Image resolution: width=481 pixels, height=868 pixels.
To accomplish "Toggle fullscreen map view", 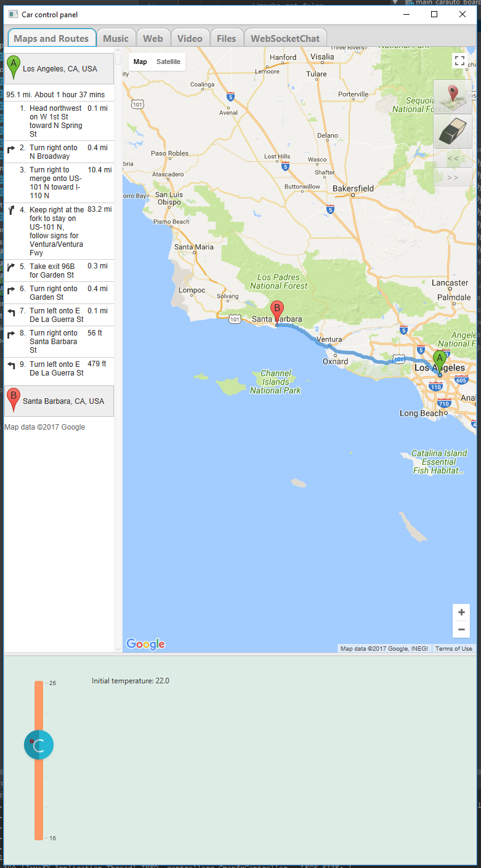I will tap(459, 60).
